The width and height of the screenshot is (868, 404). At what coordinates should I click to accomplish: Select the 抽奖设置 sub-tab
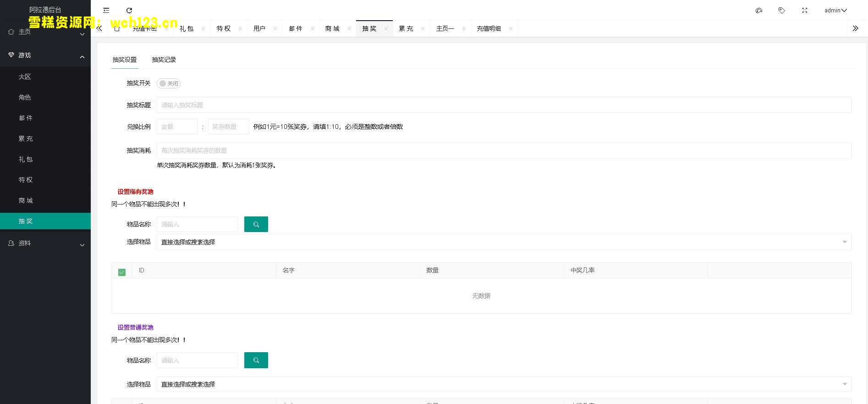click(x=125, y=60)
